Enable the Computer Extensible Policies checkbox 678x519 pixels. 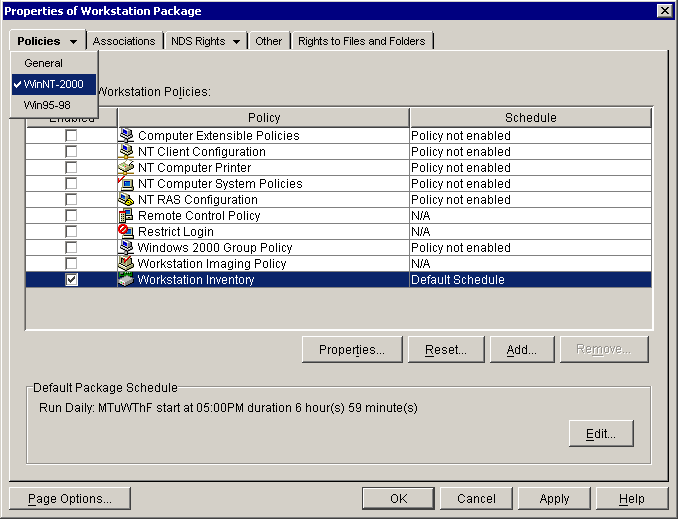(x=71, y=135)
